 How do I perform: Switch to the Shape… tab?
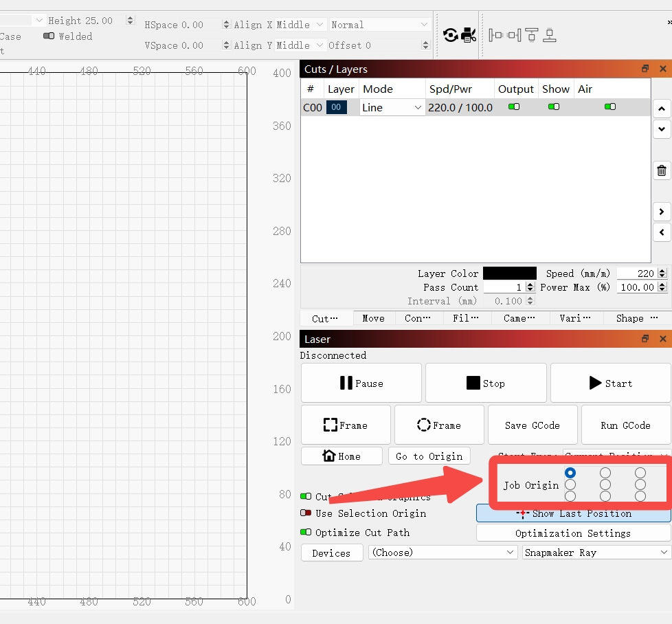636,318
